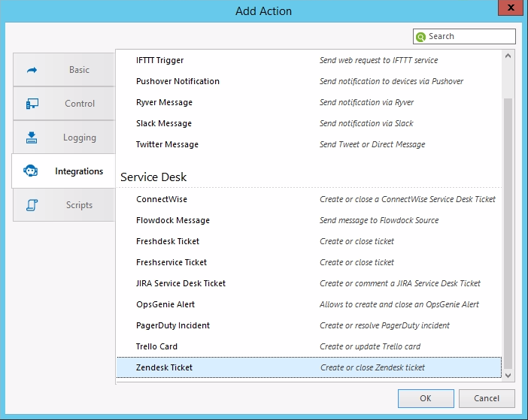The width and height of the screenshot is (528, 420).
Task: Click into the Search field
Action: click(x=464, y=36)
